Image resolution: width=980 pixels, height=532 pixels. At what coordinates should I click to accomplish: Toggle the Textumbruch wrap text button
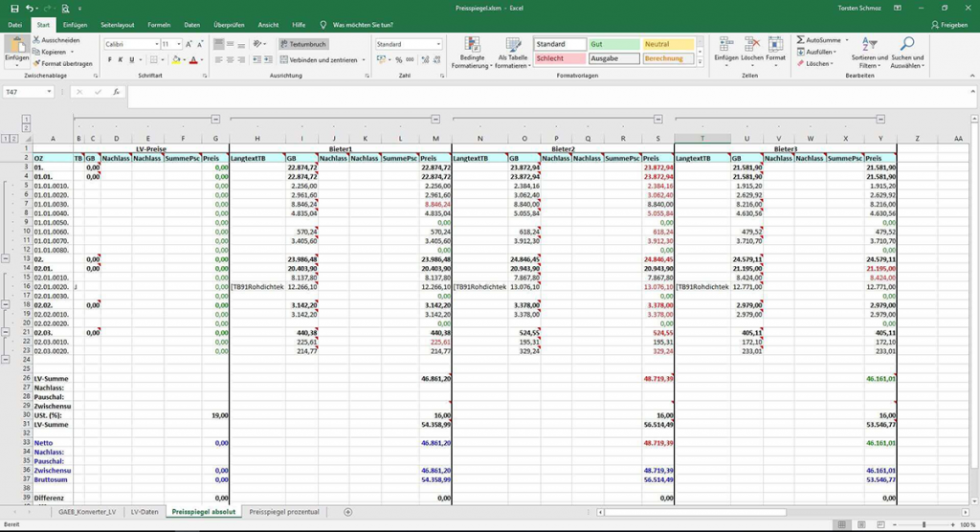[x=303, y=44]
